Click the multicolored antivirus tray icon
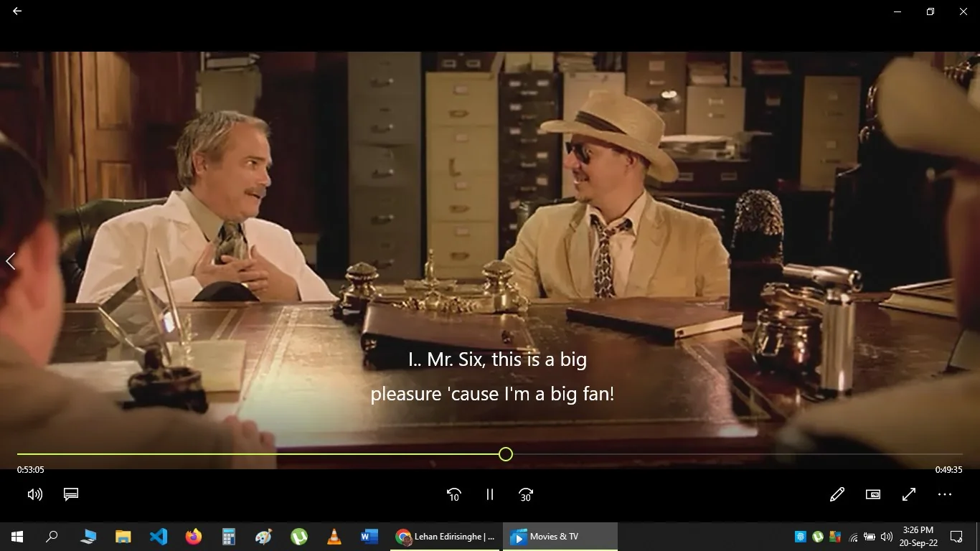Viewport: 980px width, 551px height. [835, 537]
